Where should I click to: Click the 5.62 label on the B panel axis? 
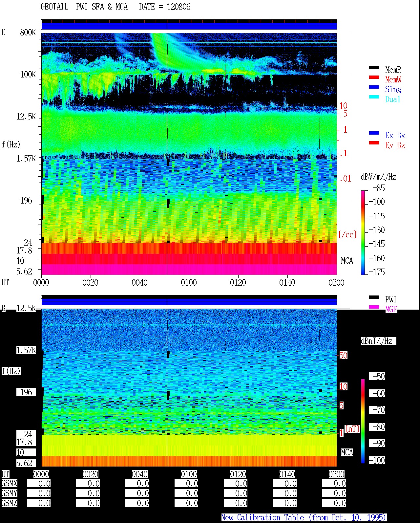click(24, 463)
